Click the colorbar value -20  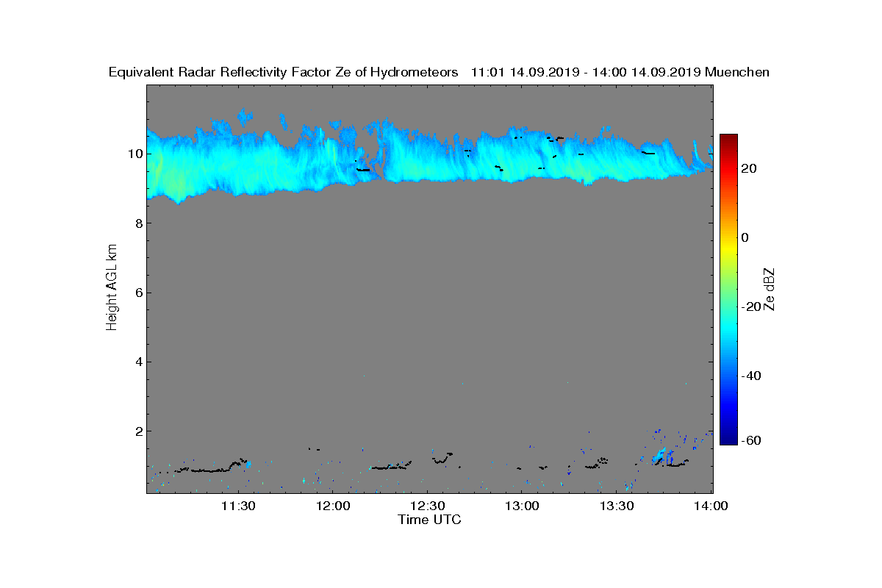pyautogui.click(x=750, y=306)
